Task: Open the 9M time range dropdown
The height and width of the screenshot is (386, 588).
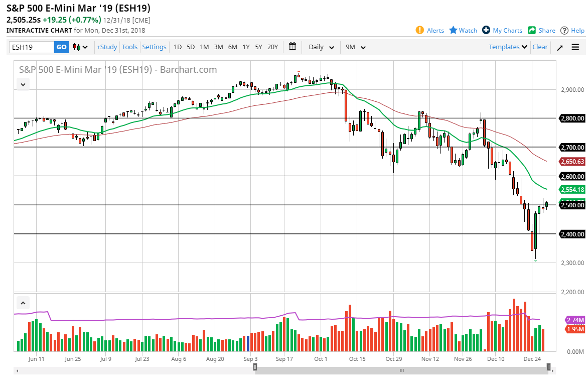Action: point(355,47)
